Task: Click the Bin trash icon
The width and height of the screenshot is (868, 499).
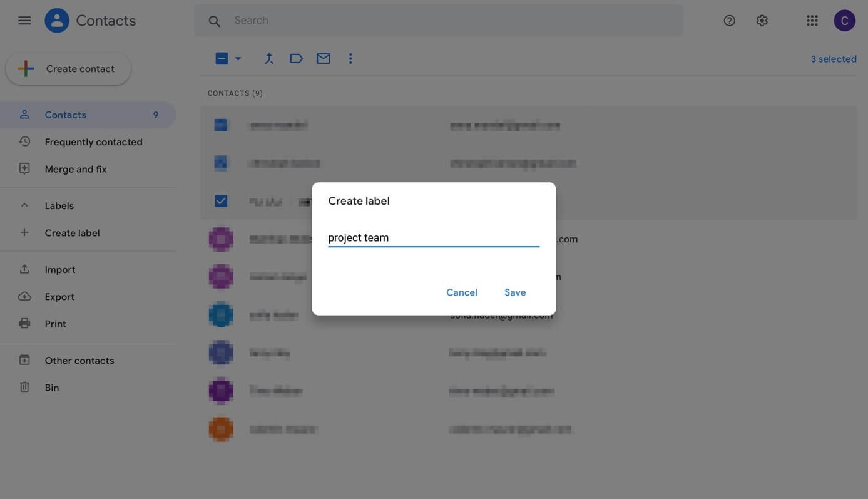Action: click(24, 387)
